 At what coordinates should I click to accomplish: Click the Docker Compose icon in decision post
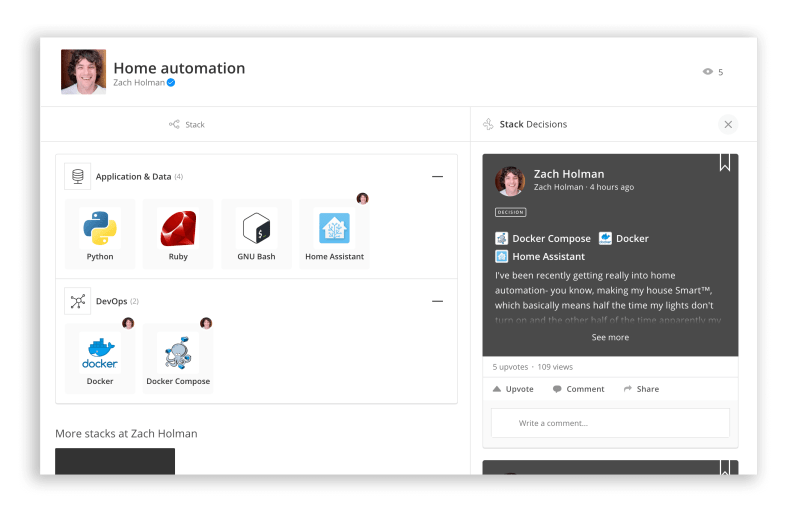(501, 238)
